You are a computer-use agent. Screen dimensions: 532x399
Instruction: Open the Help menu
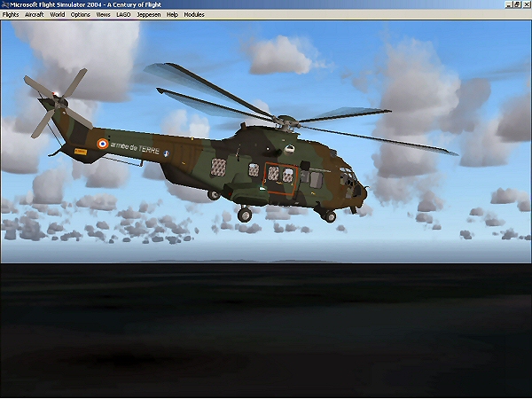coord(172,15)
